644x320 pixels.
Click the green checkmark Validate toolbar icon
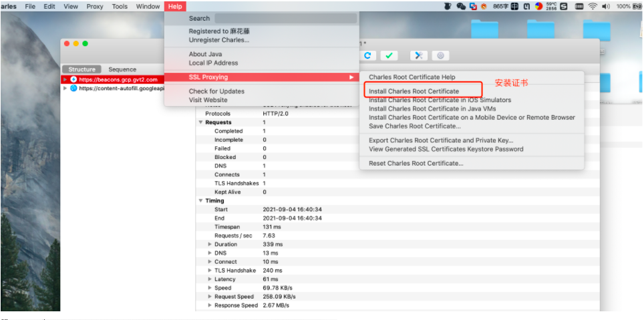[x=389, y=55]
